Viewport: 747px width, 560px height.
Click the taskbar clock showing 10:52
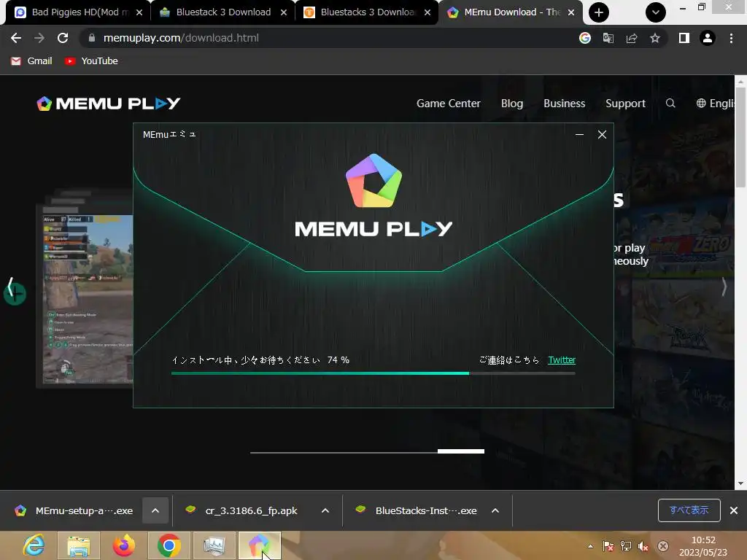coord(703,546)
